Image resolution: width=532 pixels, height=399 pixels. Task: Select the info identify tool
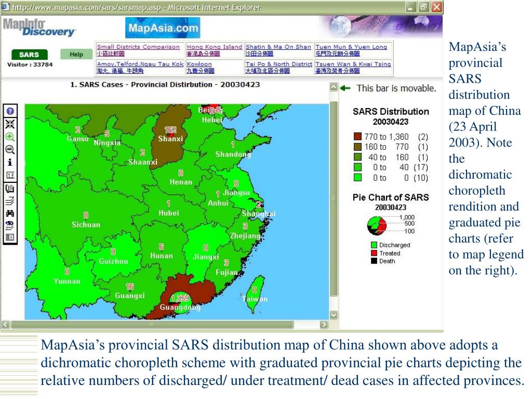coord(10,163)
